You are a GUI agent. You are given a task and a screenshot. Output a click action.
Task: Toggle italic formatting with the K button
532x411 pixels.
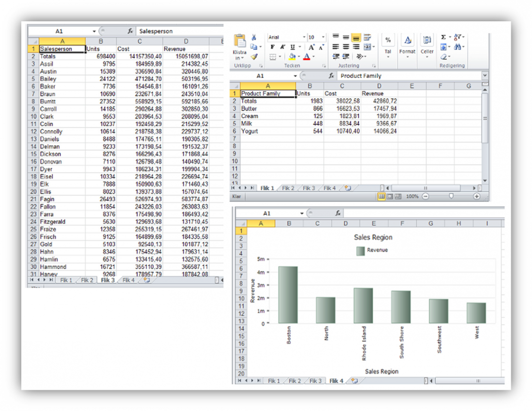[282, 47]
